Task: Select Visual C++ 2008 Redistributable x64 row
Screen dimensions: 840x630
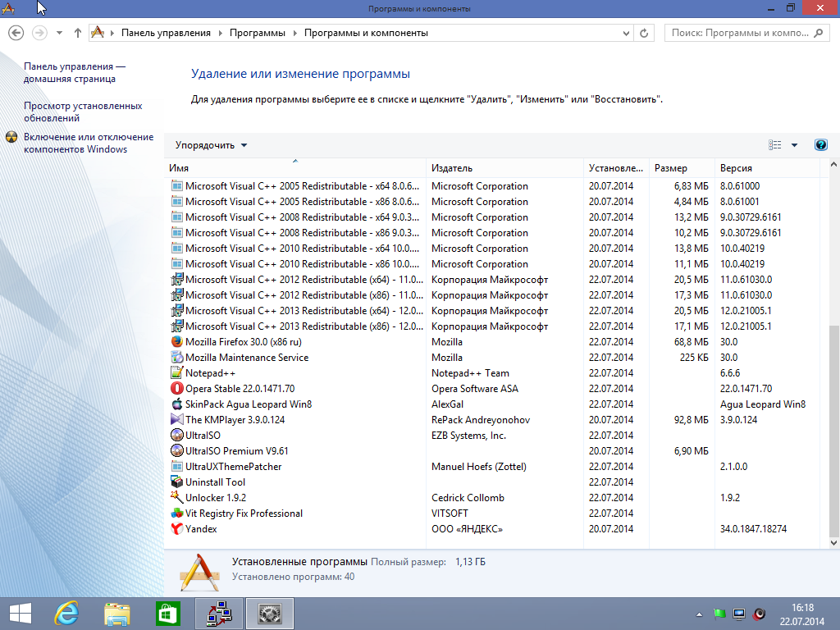Action: coord(492,217)
